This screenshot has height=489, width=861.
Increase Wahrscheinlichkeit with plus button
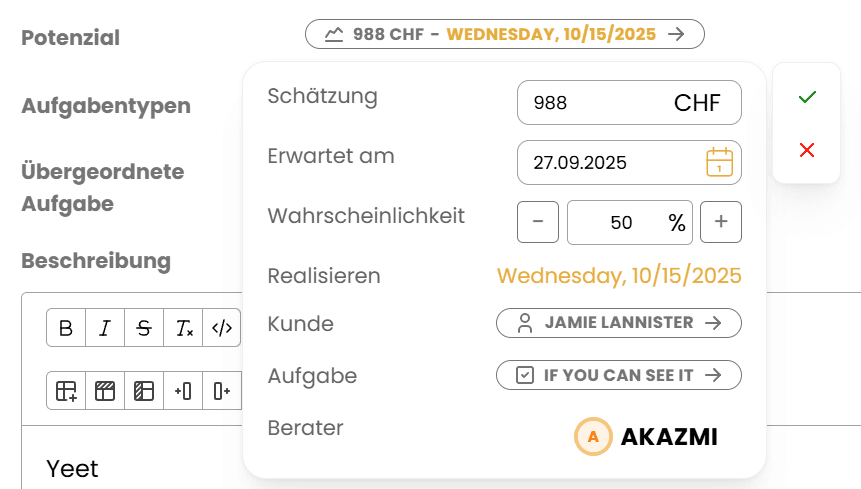(720, 223)
